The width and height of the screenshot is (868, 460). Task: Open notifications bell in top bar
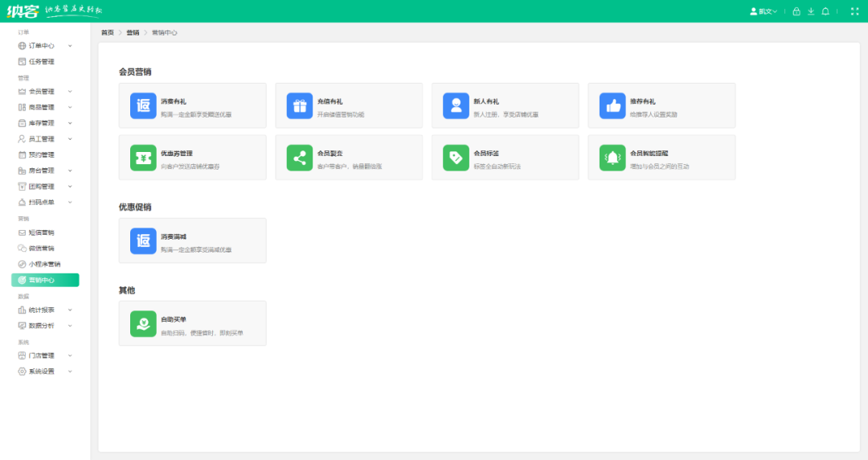click(825, 11)
